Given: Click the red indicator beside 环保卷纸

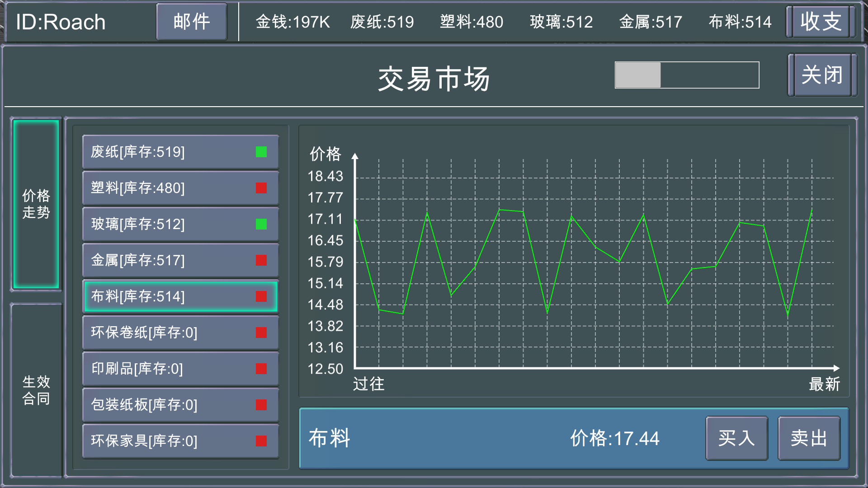Looking at the screenshot, I should coord(261,333).
